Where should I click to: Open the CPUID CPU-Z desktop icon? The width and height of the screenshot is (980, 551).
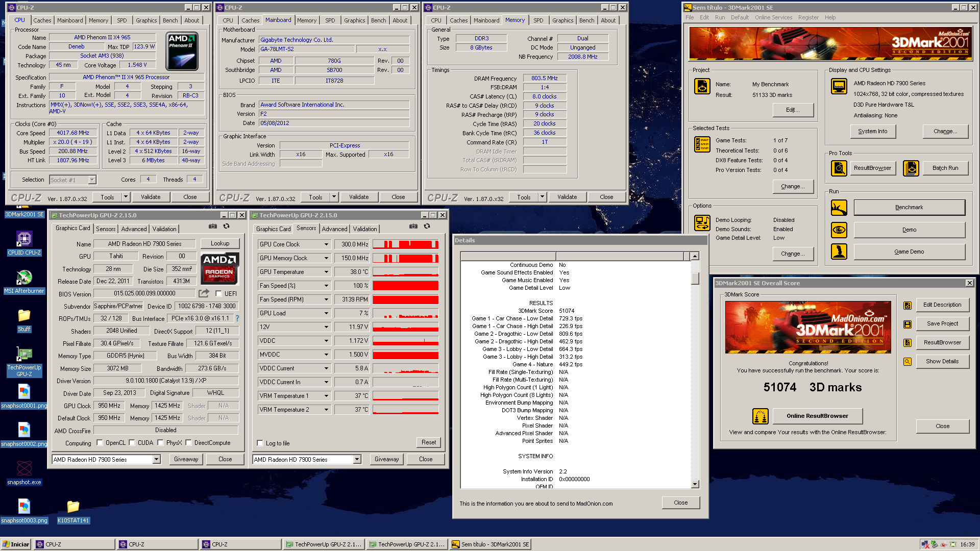pyautogui.click(x=24, y=243)
